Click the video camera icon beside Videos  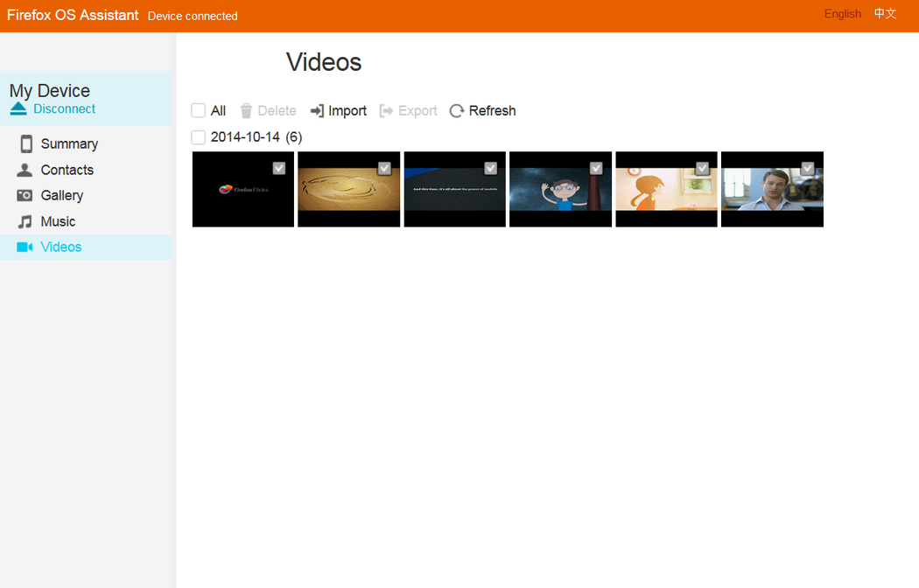pos(25,248)
